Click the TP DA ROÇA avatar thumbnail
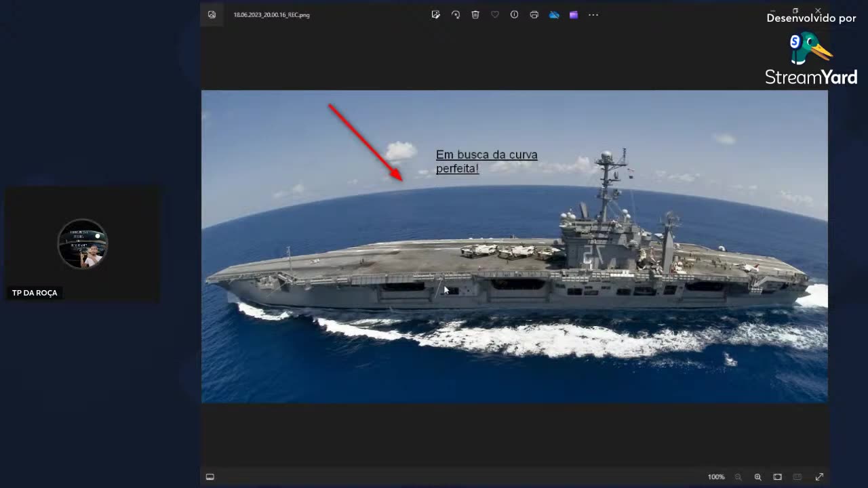This screenshot has height=488, width=868. coord(83,244)
